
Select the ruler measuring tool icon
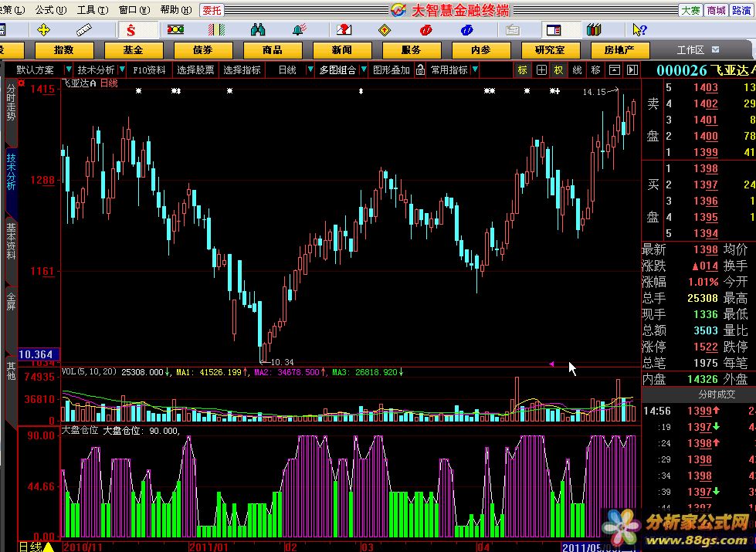(x=84, y=30)
